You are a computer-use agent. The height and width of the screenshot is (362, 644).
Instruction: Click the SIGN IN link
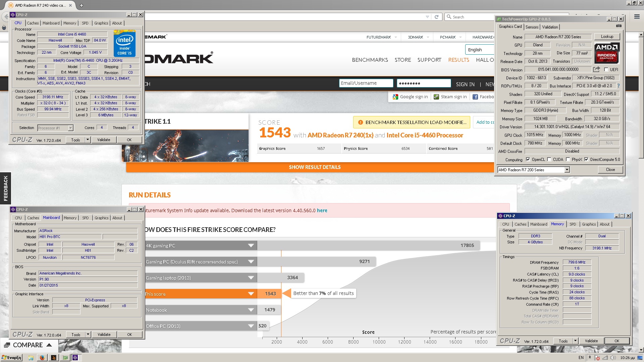465,84
